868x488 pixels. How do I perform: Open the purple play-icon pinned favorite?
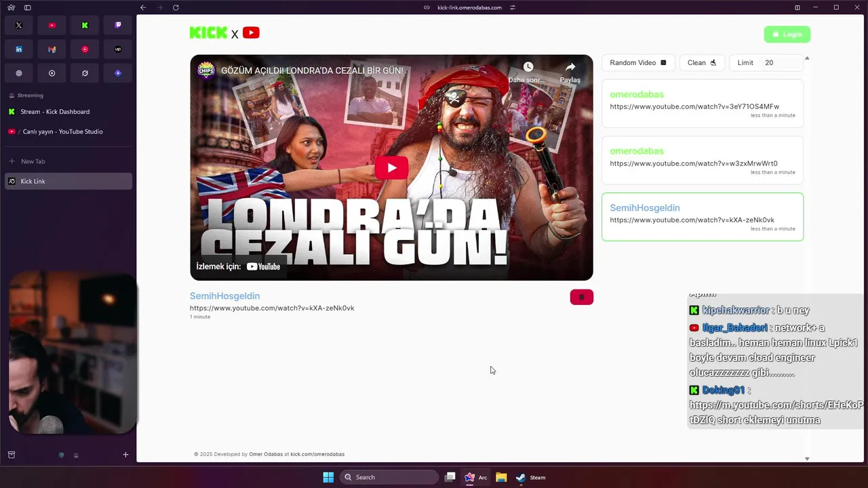pyautogui.click(x=118, y=73)
